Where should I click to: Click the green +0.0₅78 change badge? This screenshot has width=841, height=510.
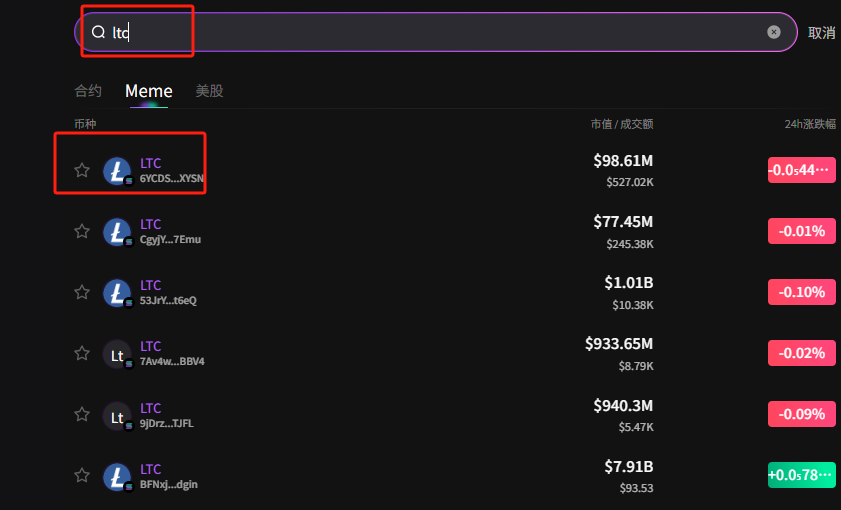(x=801, y=475)
